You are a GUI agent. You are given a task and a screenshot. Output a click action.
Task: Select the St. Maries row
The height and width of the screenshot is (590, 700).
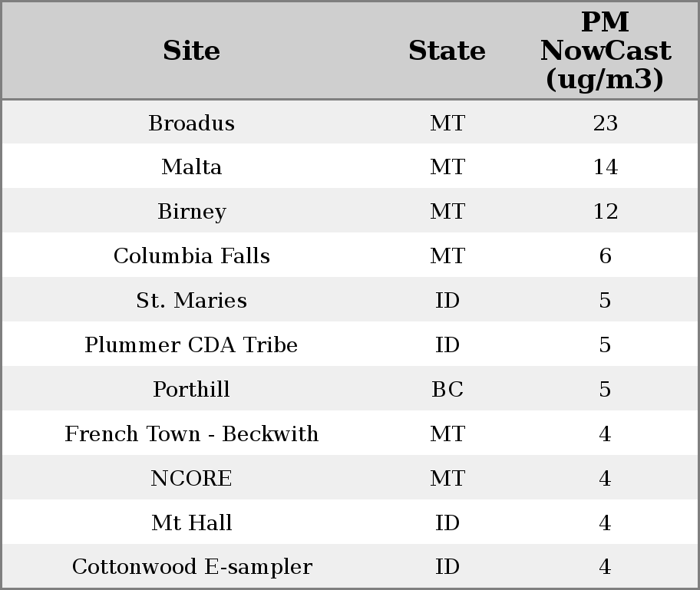[191, 301]
